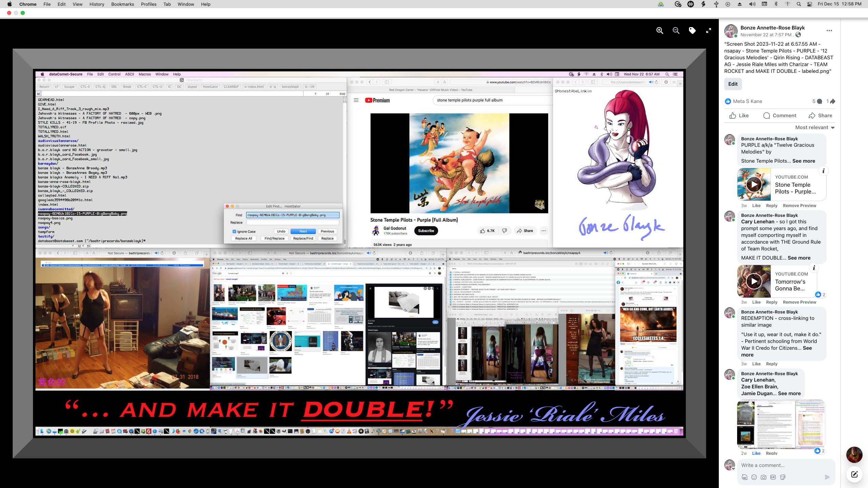The image size is (868, 488).
Task: Open info icon on Stone Temple Pilots preview
Action: [x=823, y=171]
